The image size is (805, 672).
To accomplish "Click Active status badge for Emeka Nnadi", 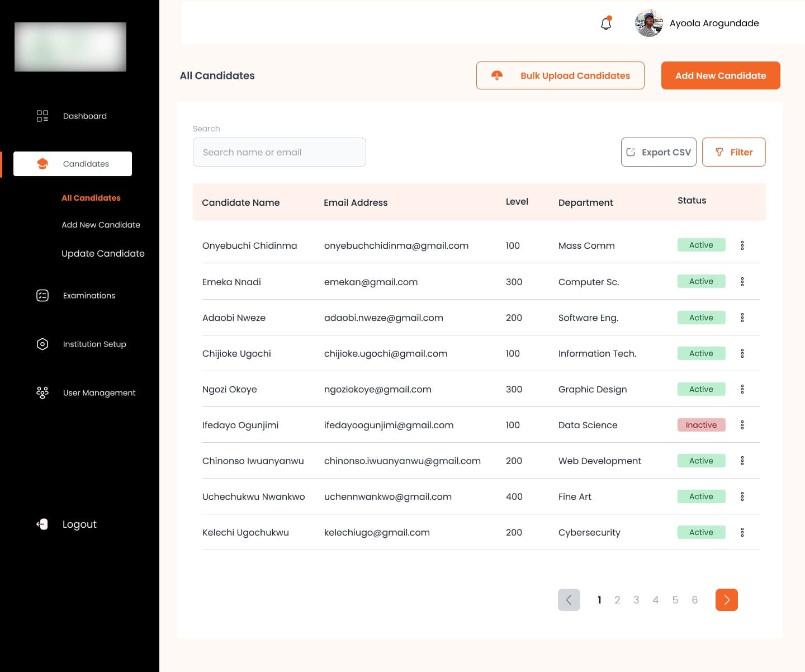I will (701, 281).
